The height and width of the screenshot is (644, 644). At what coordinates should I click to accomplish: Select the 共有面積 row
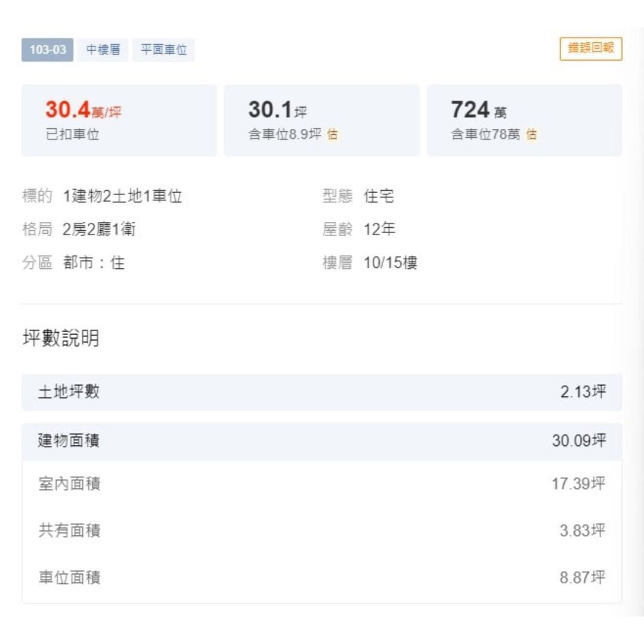click(x=321, y=531)
